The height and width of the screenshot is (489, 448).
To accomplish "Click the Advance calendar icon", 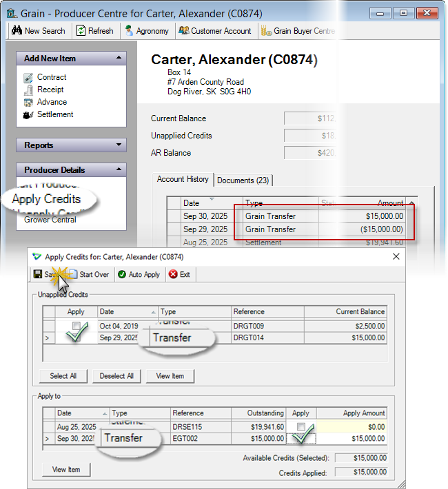I will [28, 103].
